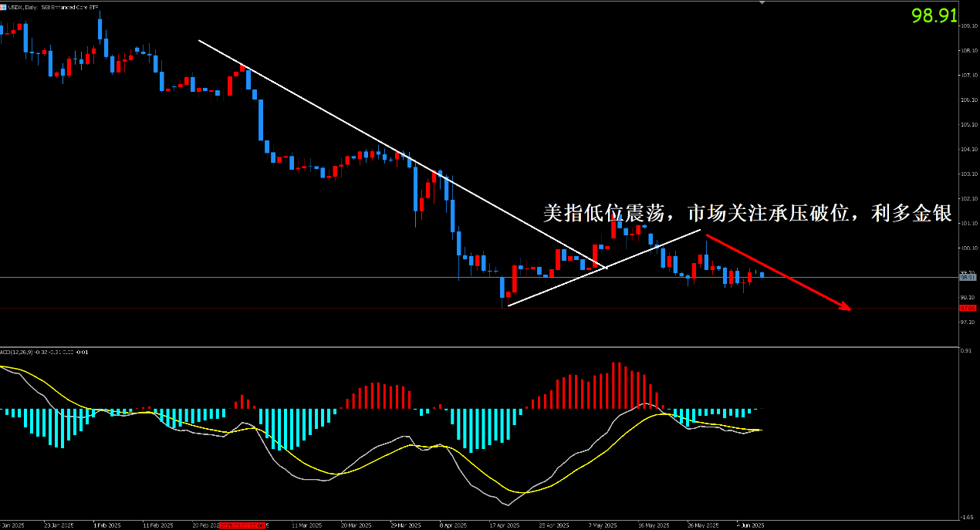
Task: Click the 107.10 price axis label
Action: coord(969,75)
